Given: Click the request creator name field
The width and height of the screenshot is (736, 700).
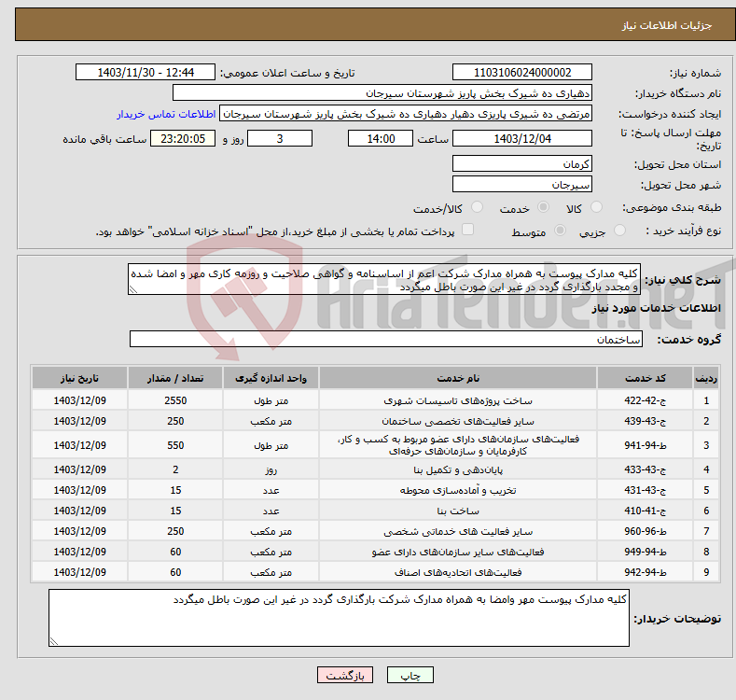Looking at the screenshot, I should 406,114.
